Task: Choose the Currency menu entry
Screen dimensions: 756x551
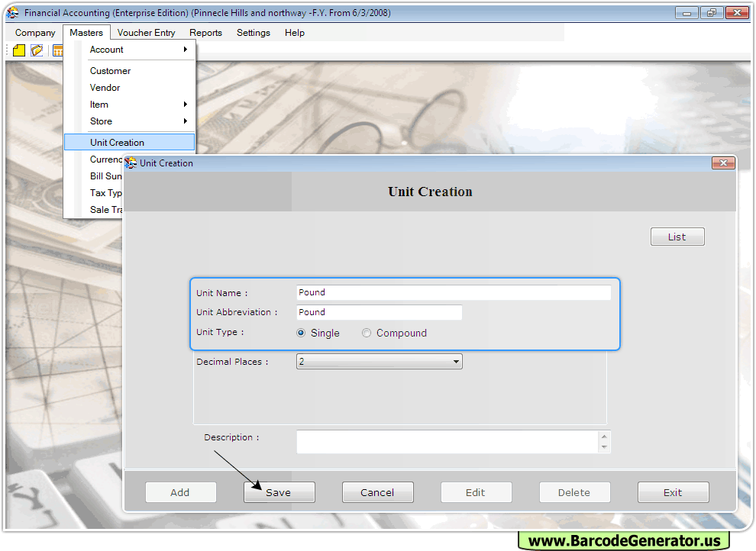Action: [105, 159]
